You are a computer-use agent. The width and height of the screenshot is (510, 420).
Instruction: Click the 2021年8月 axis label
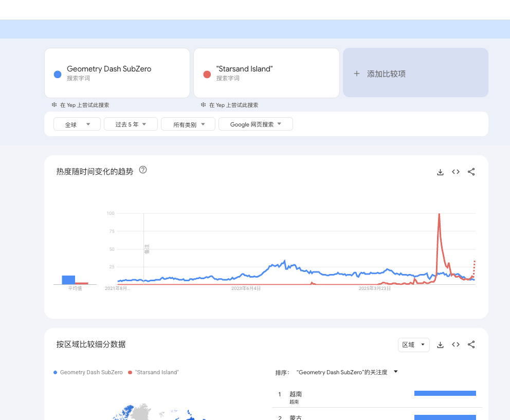click(x=117, y=288)
